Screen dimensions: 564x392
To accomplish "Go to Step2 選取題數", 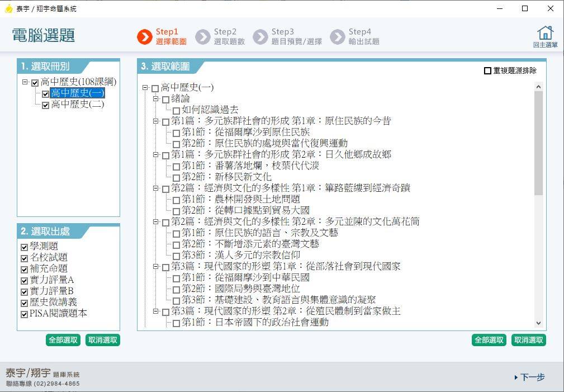I will (x=229, y=37).
